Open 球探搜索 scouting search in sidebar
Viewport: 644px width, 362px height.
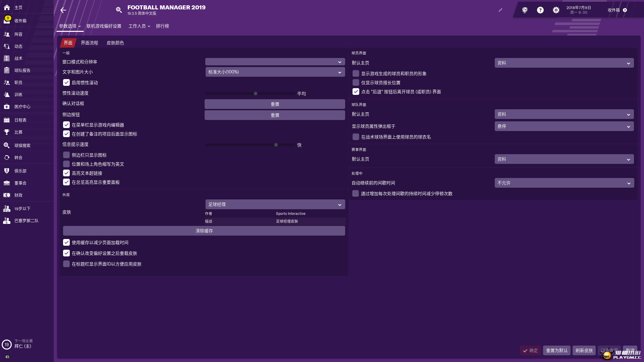(x=22, y=145)
